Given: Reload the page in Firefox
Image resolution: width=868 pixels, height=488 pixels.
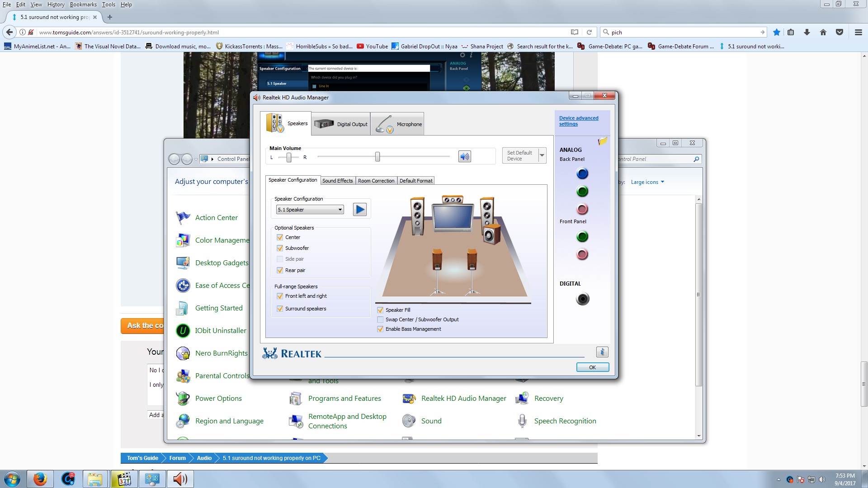Looking at the screenshot, I should pyautogui.click(x=589, y=32).
